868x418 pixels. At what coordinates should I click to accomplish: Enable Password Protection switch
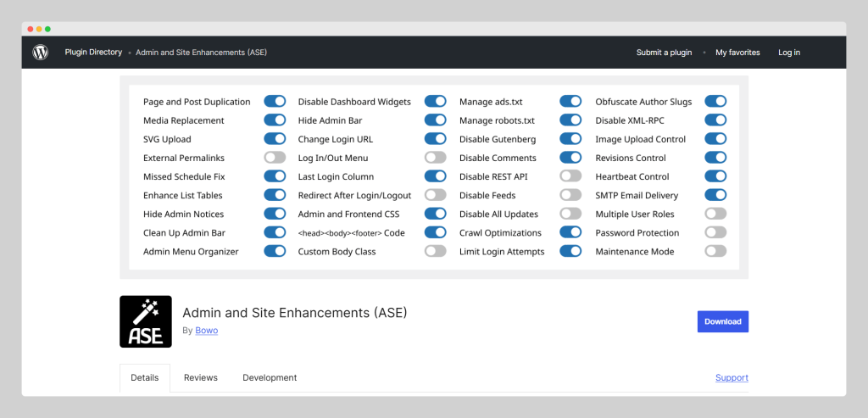click(715, 232)
